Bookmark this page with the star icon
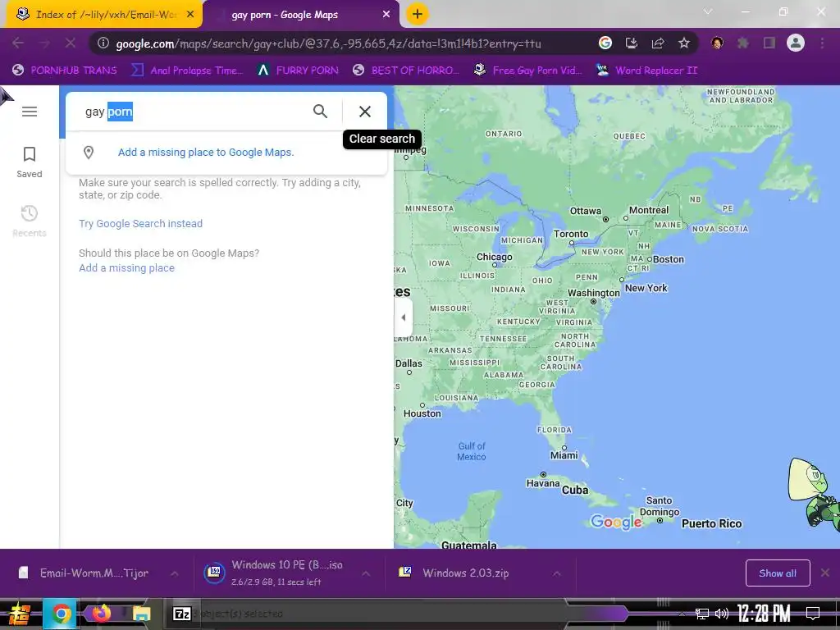The image size is (840, 630). point(684,43)
